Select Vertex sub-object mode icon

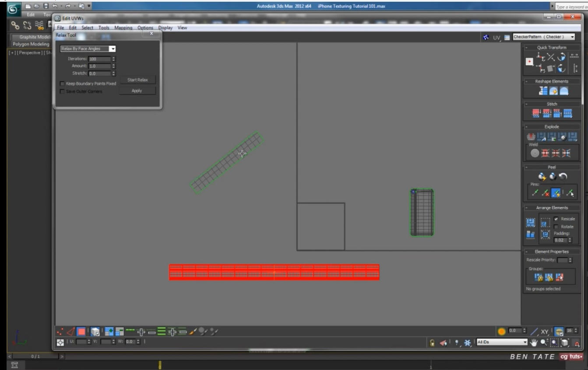click(x=60, y=332)
